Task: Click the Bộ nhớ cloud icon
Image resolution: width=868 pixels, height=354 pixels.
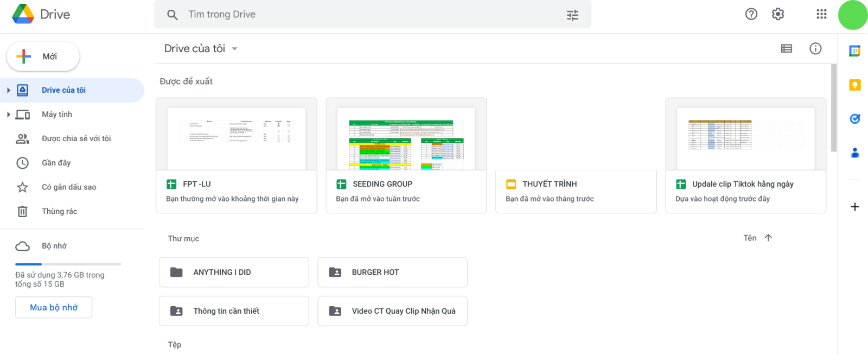Action: (23, 246)
